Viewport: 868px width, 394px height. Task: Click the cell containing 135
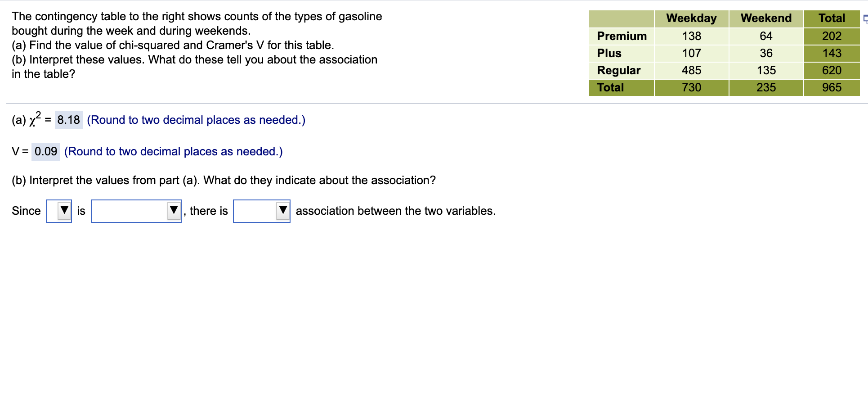point(765,70)
